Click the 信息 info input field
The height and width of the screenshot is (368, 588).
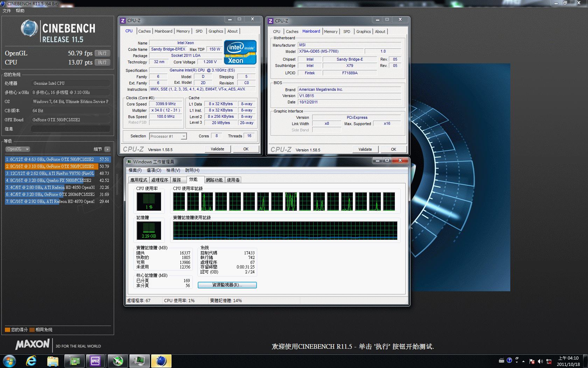tap(71, 129)
